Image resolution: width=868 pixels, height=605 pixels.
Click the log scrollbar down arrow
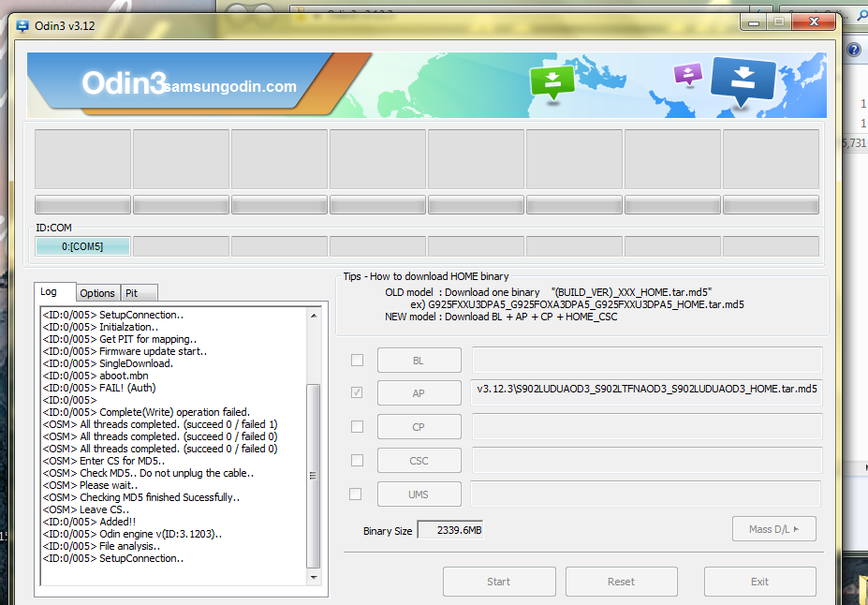[314, 577]
